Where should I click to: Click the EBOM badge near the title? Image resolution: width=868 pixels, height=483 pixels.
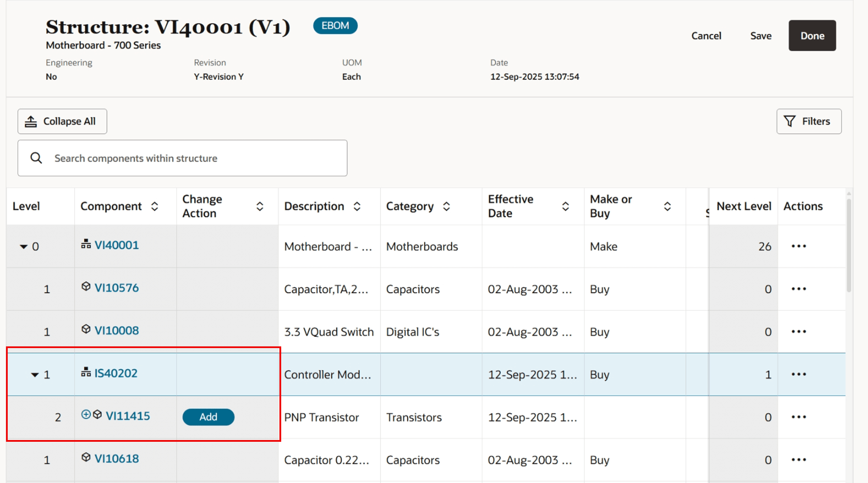(x=335, y=26)
